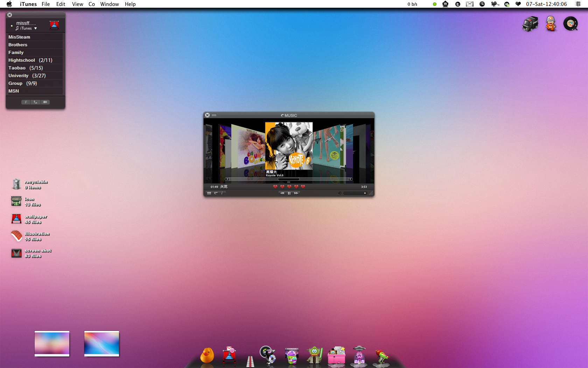588x368 pixels.
Task: Click the cover flow scrollbar thumb
Action: click(x=288, y=179)
